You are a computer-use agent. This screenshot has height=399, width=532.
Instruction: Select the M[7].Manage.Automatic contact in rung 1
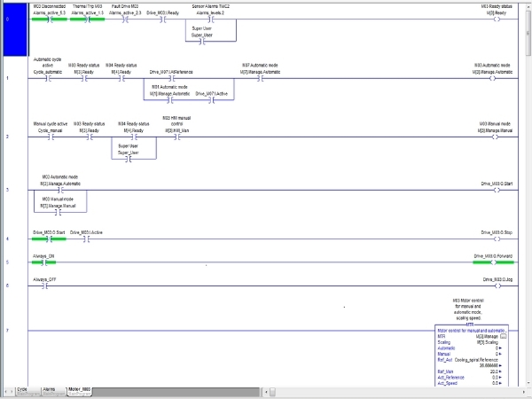coord(260,79)
